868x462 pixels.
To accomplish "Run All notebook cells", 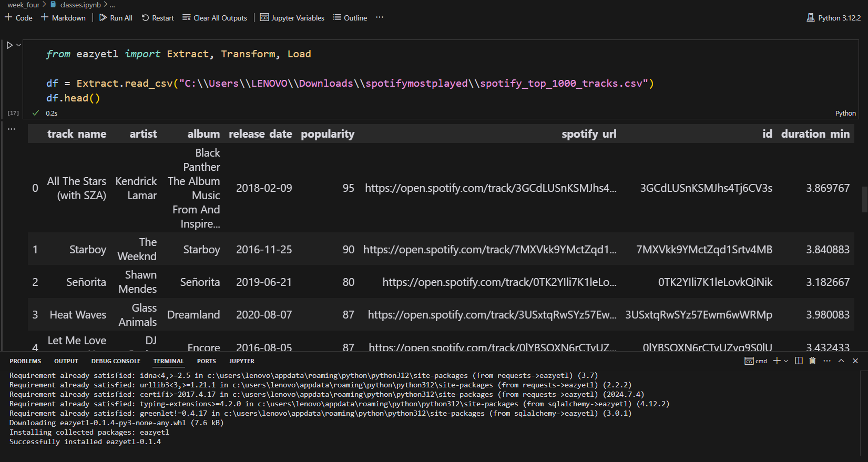I will [116, 18].
